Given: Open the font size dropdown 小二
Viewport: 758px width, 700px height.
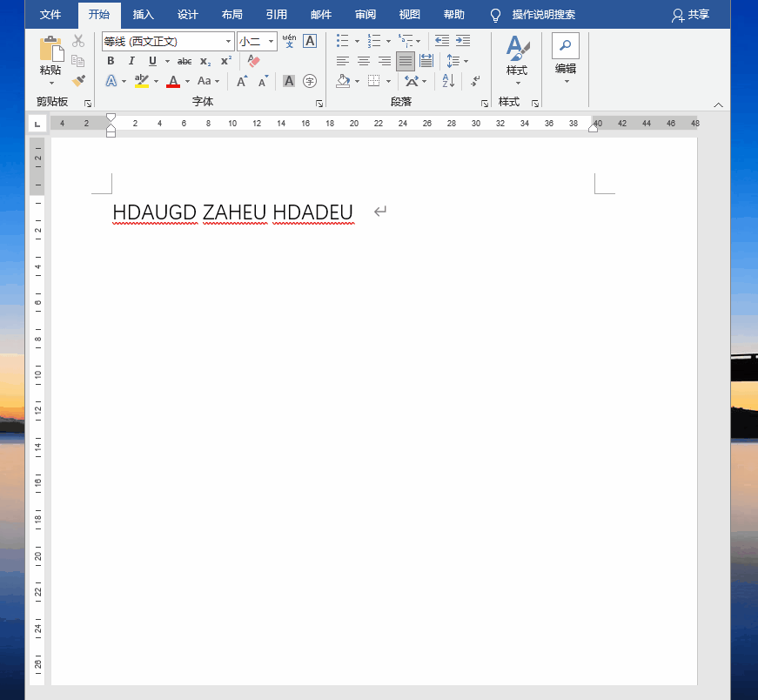Looking at the screenshot, I should [x=272, y=42].
